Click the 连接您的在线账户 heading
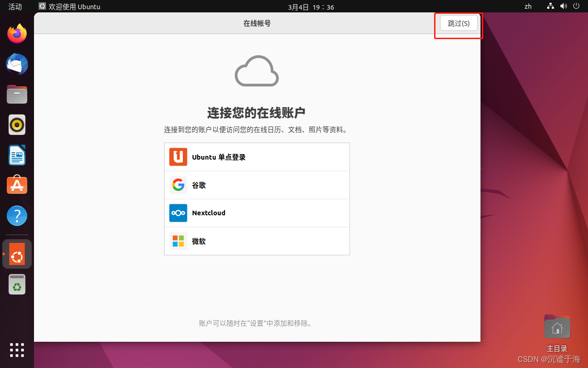The image size is (588, 368). (257, 113)
